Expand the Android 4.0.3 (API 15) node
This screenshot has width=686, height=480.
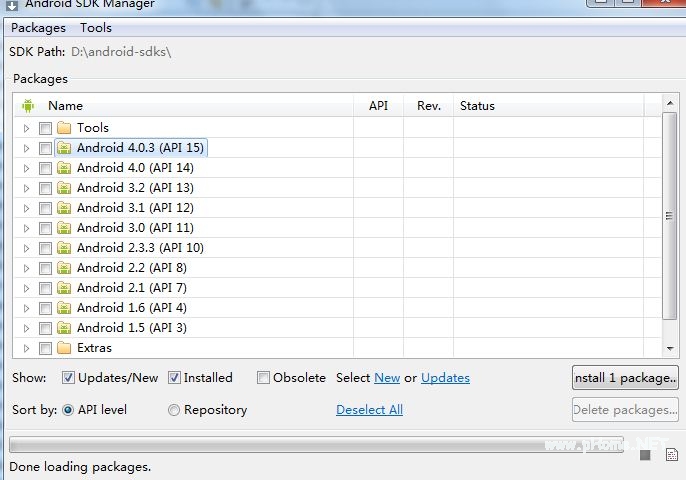click(x=26, y=148)
